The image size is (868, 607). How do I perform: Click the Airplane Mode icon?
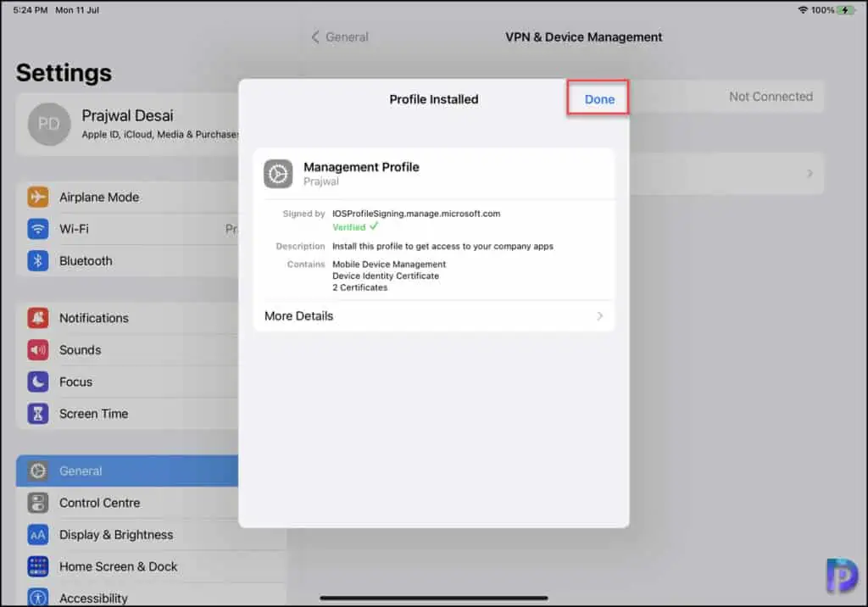(38, 198)
